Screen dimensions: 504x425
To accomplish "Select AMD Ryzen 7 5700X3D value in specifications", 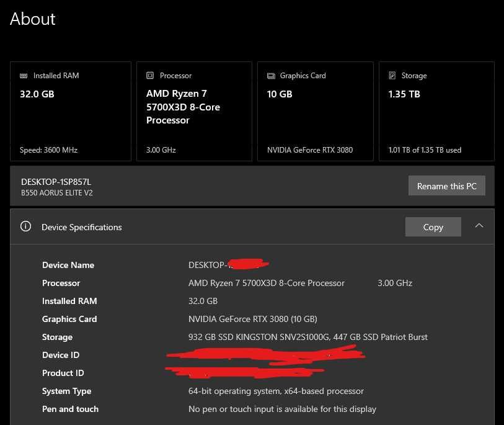I will pyautogui.click(x=267, y=283).
